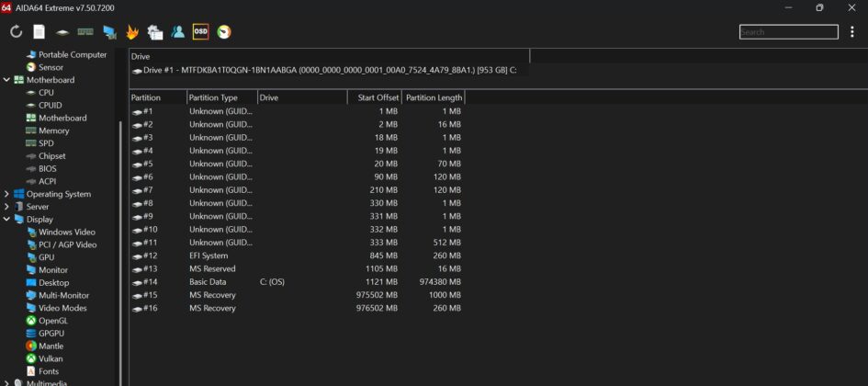Launch the Disk Benchmark toolbar icon
The height and width of the screenshot is (386, 868).
(62, 32)
